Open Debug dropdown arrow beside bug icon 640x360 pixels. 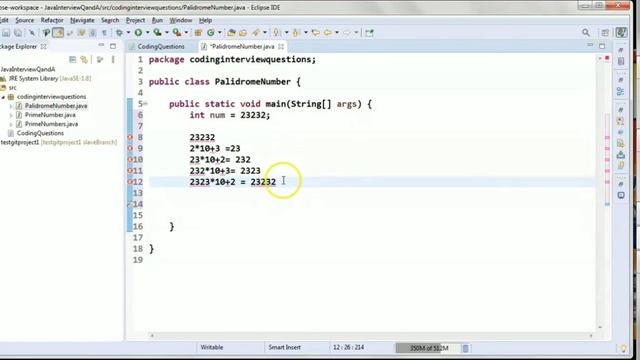[x=128, y=33]
